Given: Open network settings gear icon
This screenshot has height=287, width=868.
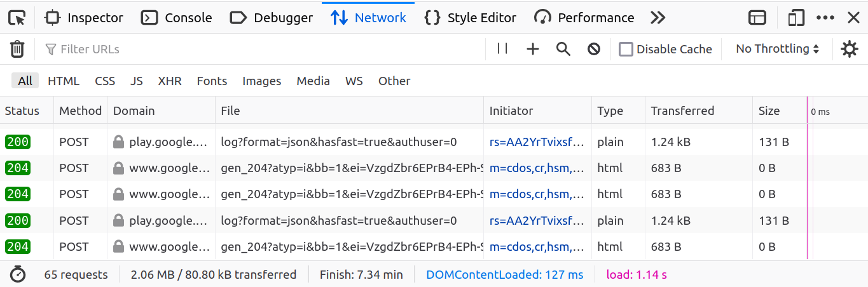Looking at the screenshot, I should pyautogui.click(x=850, y=49).
